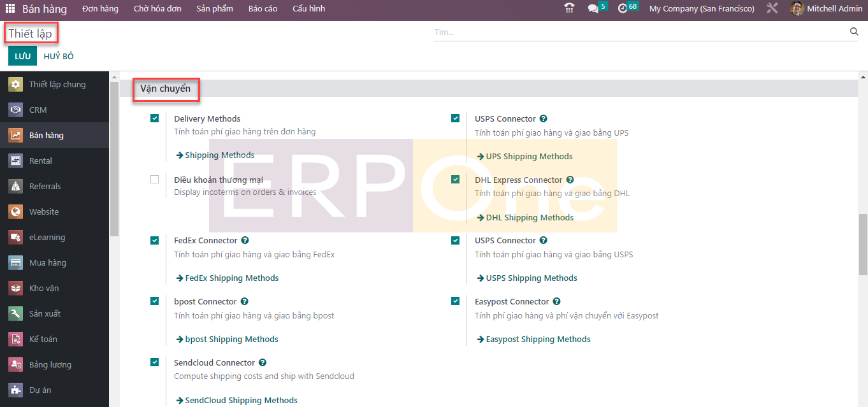Click help icon next to FedEx Connector

(x=245, y=241)
